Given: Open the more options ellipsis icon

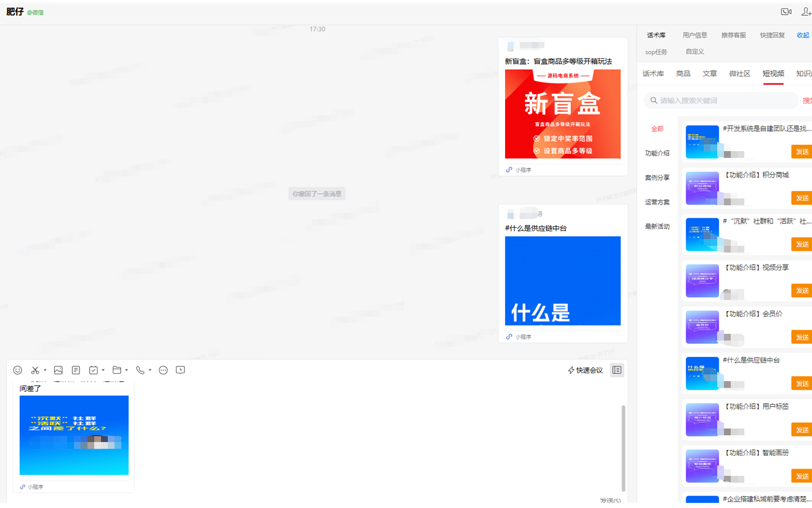Looking at the screenshot, I should pos(163,370).
